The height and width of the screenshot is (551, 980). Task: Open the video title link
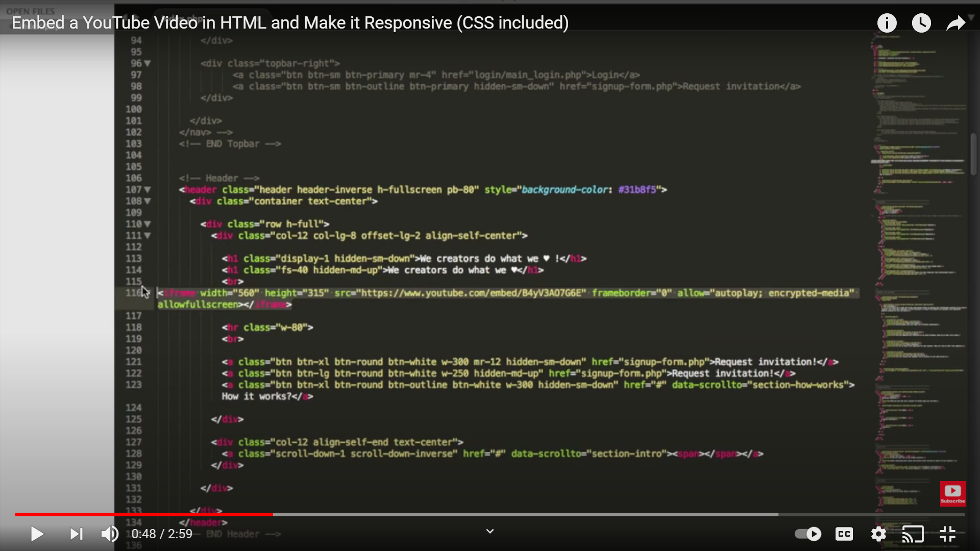(x=290, y=23)
